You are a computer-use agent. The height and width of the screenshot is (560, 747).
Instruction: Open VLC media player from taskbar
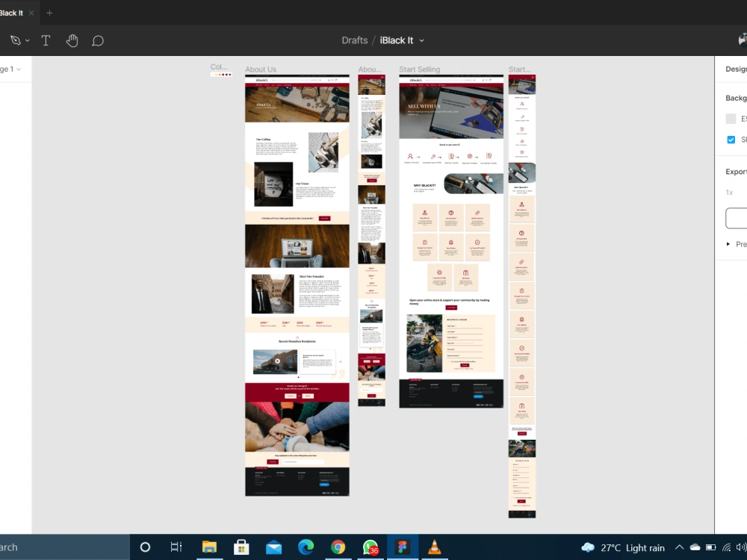point(434,547)
